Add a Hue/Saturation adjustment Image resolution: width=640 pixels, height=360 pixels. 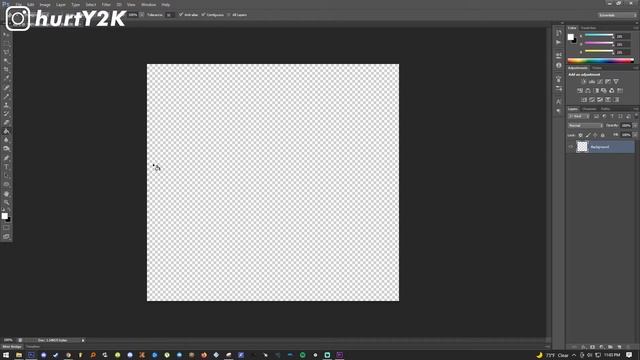click(580, 91)
